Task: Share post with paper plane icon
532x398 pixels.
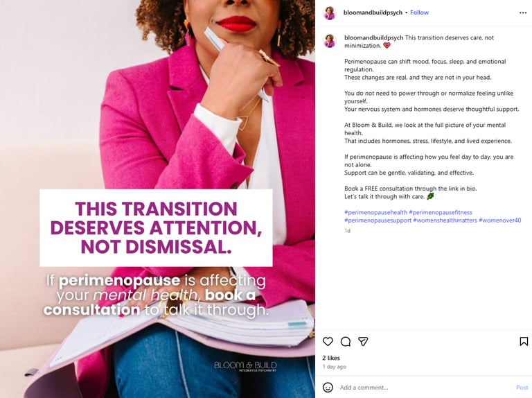Action: [363, 341]
